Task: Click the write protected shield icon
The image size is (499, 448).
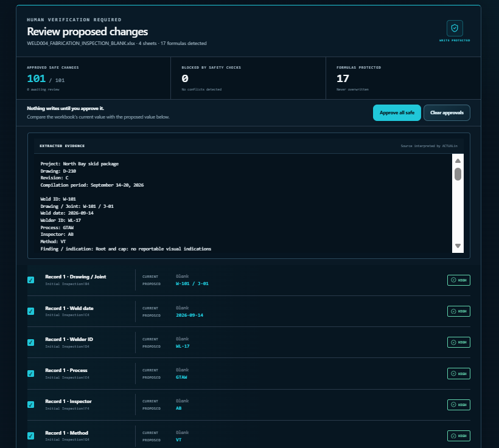Action: pos(455,29)
